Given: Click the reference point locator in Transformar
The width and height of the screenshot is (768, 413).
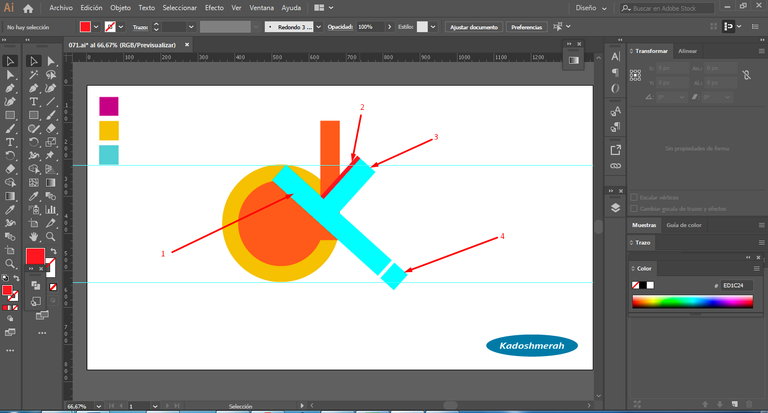Looking at the screenshot, I should click(x=635, y=75).
